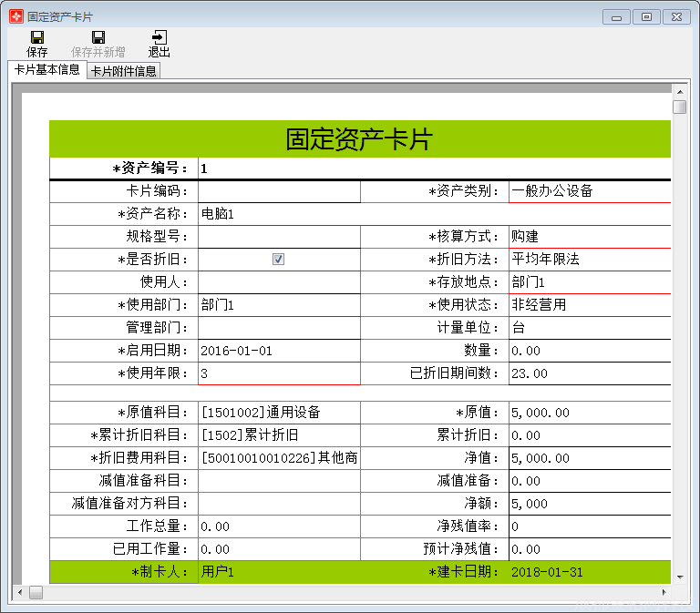
Task: Click the 启用日期 field showing 2016-01-01
Action: point(278,351)
